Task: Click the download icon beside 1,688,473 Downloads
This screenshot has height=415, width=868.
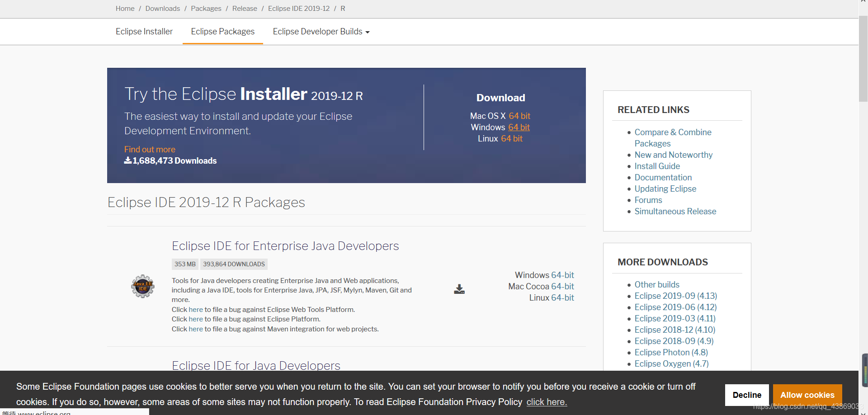Action: [128, 160]
